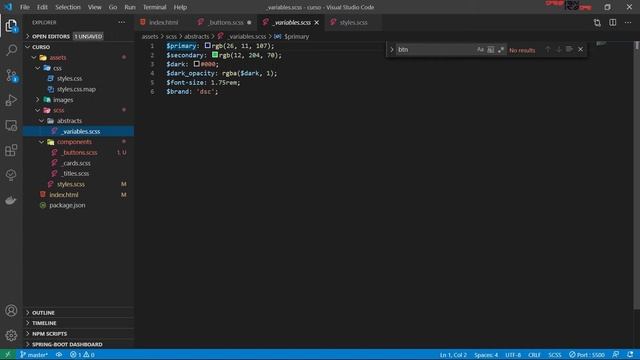Open color picker for $primary swatch
Viewport: 640px width, 360px height.
[208, 46]
